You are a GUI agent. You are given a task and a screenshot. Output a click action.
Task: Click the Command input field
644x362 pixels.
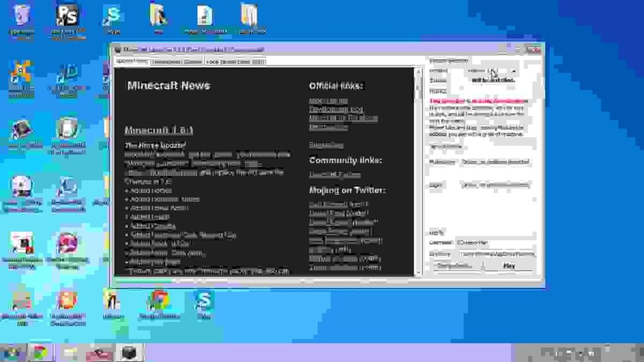click(496, 243)
